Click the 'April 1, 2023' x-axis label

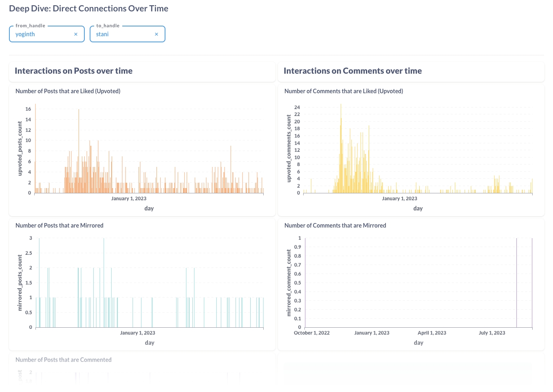pyautogui.click(x=432, y=333)
